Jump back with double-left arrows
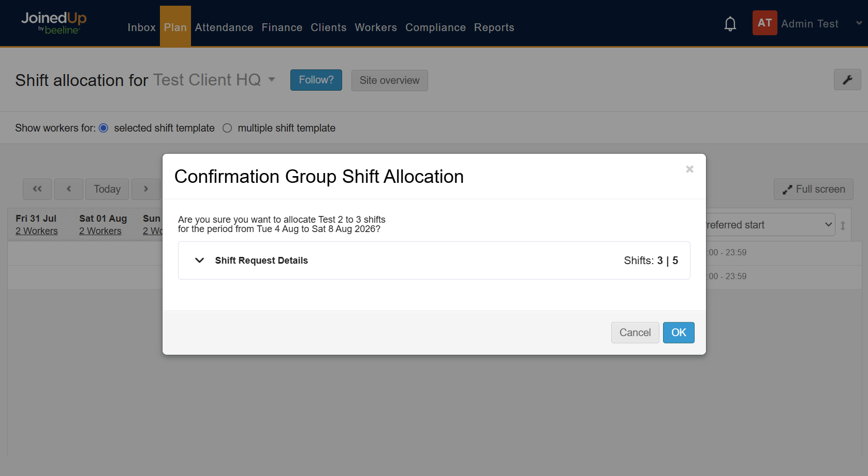The image size is (868, 476). pyautogui.click(x=37, y=189)
